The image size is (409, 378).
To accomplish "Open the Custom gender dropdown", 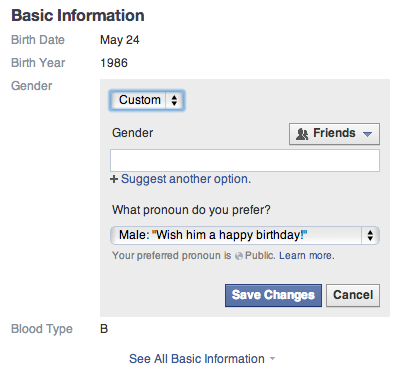I will pos(147,100).
